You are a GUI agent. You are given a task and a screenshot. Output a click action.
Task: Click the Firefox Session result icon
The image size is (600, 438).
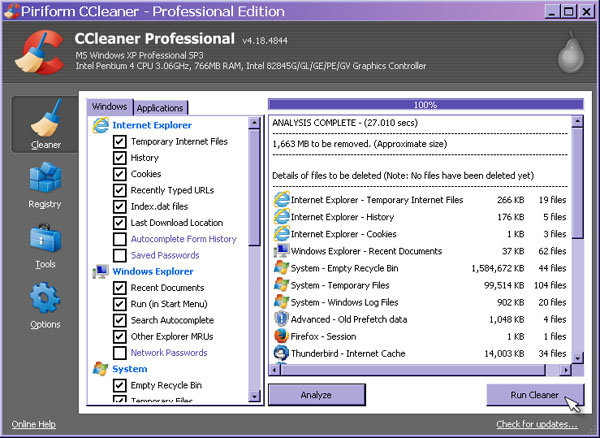[x=282, y=336]
